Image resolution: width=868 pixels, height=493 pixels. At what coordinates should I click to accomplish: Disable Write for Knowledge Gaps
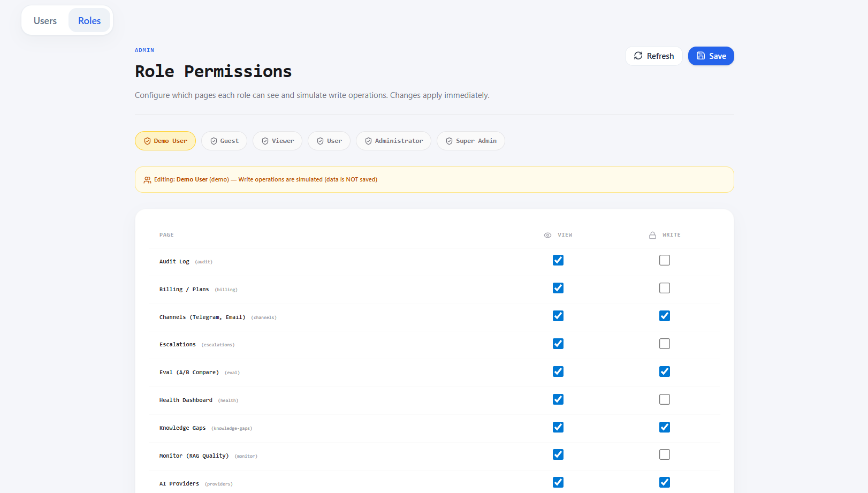tap(665, 427)
